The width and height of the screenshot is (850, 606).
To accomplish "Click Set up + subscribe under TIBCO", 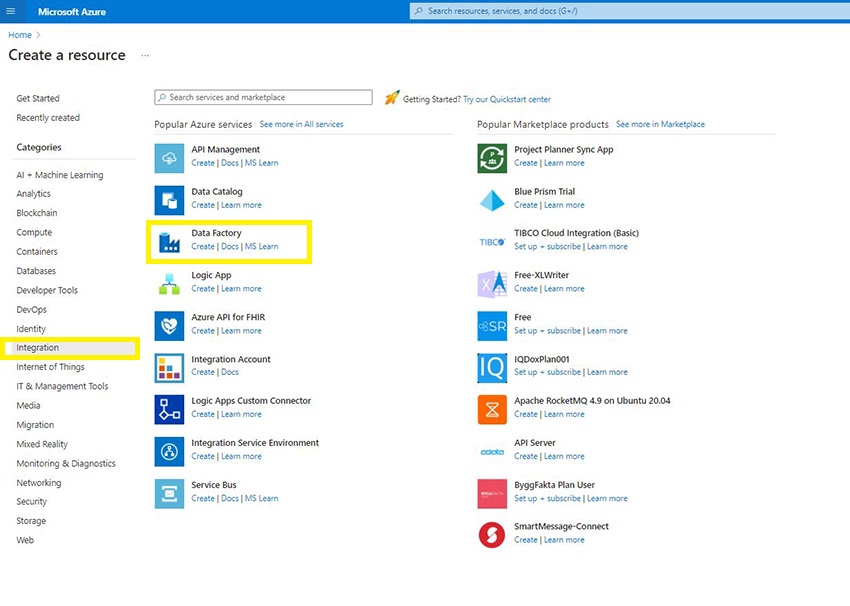I will pos(548,246).
